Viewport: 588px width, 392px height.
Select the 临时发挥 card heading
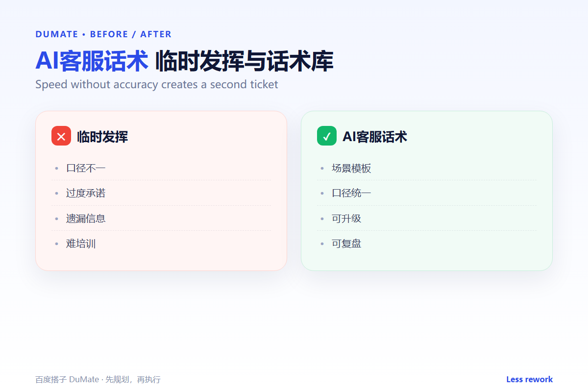tap(102, 137)
